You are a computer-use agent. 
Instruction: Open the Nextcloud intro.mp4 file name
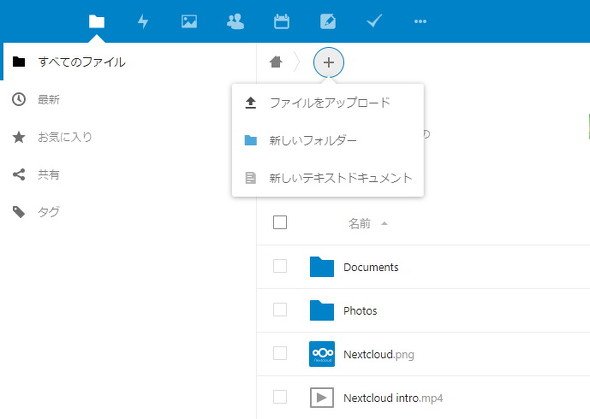pos(393,398)
